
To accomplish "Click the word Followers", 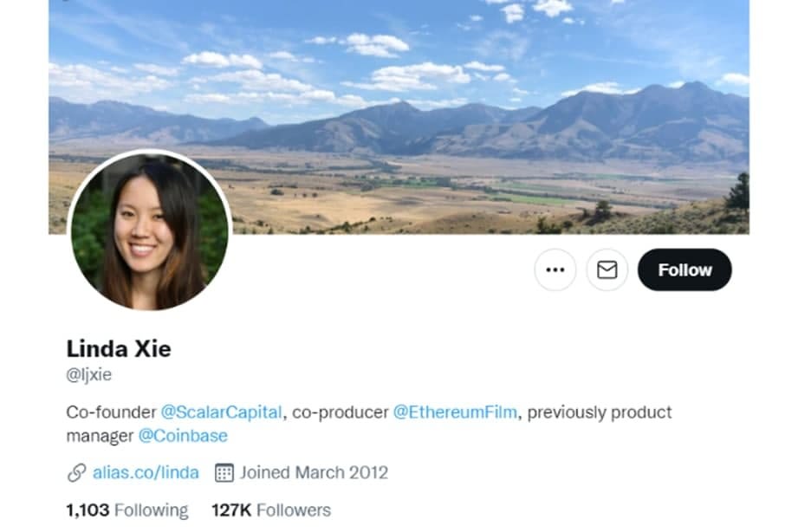I will click(x=294, y=510).
